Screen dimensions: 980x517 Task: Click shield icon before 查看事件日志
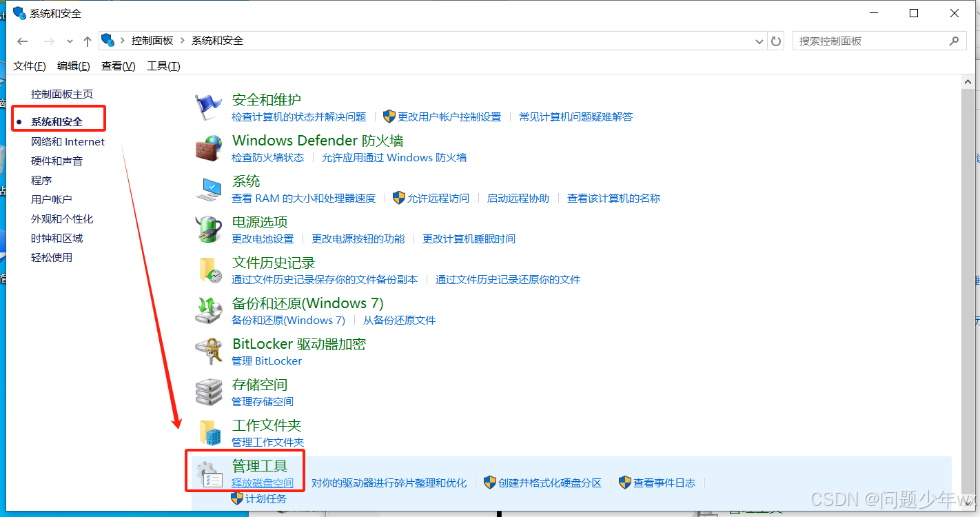coord(625,483)
